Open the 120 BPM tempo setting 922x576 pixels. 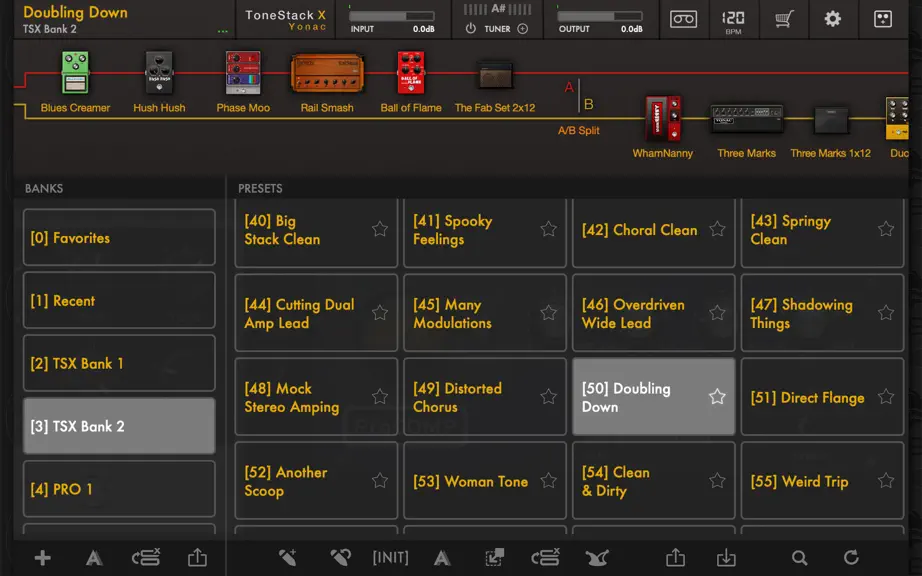coord(733,21)
